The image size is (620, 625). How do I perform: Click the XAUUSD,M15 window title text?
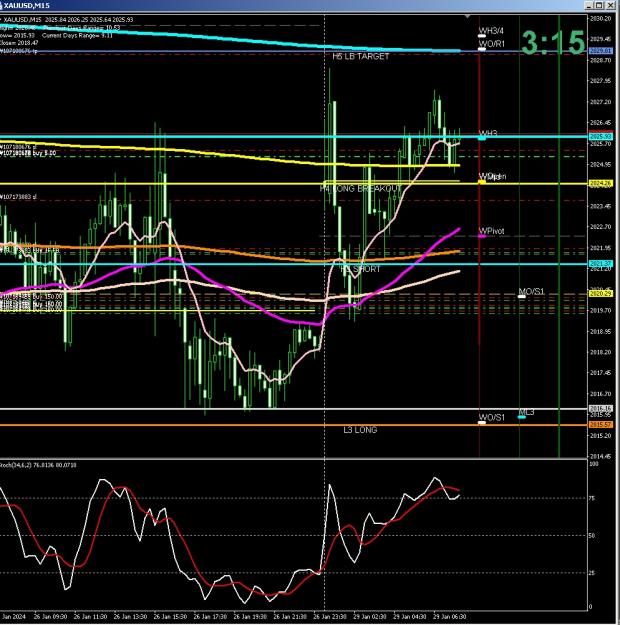click(x=27, y=6)
